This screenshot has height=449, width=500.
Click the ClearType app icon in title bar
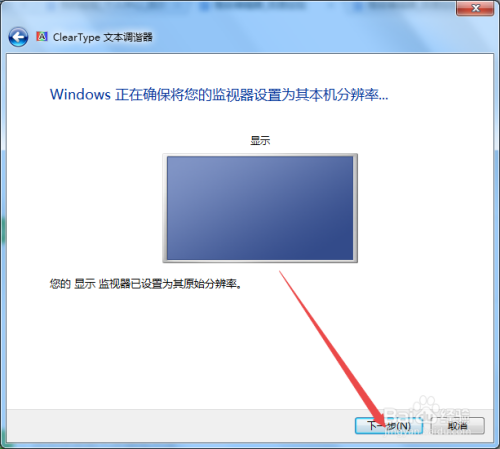click(42, 36)
